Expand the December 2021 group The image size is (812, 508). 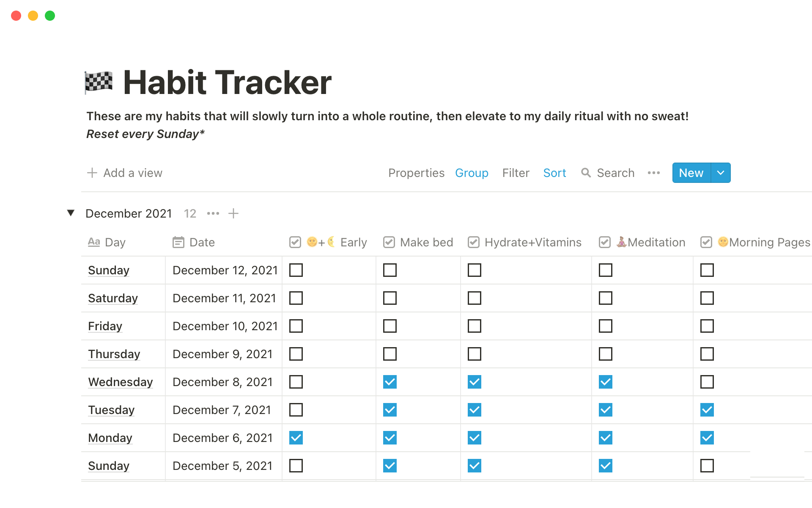pos(72,213)
